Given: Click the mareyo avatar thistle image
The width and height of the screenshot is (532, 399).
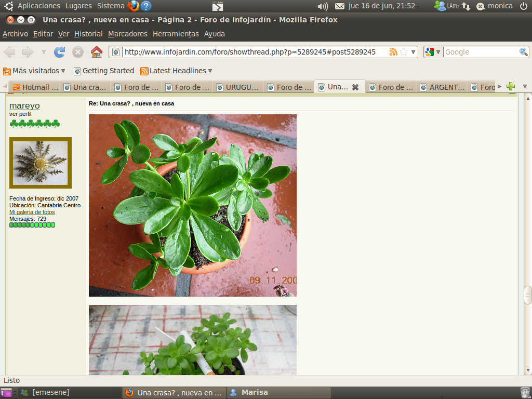Looking at the screenshot, I should click(x=41, y=163).
